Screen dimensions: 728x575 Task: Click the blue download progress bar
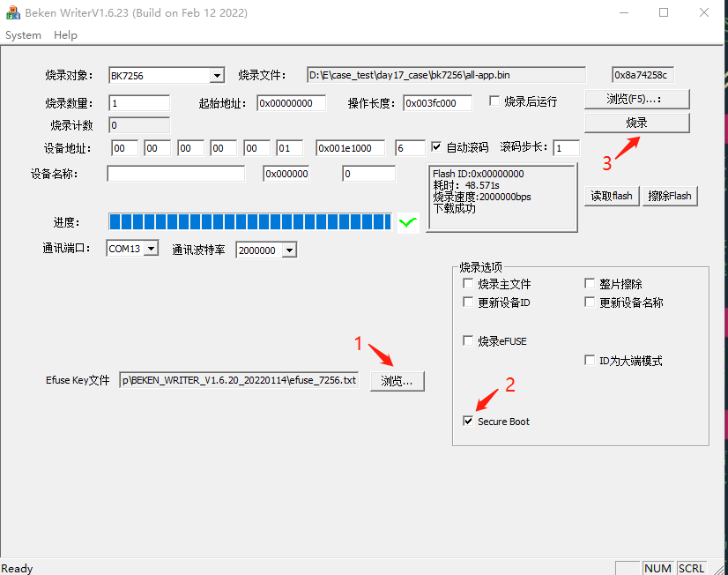tap(249, 221)
